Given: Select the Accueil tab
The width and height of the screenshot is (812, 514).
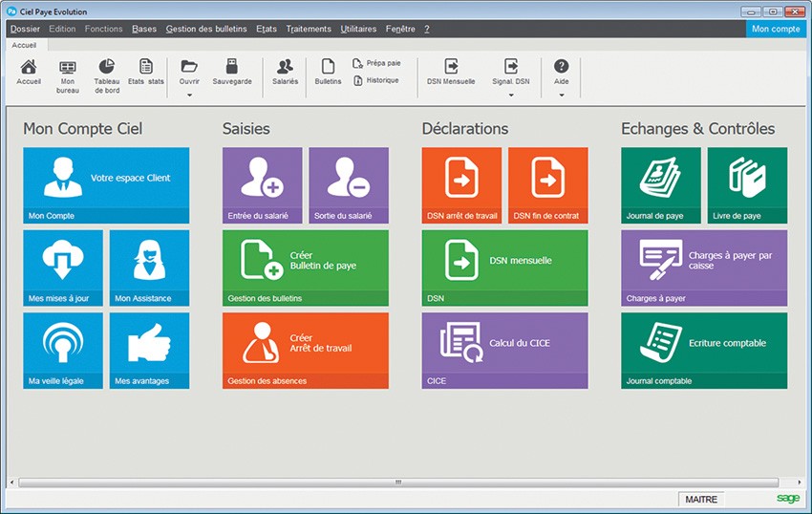Looking at the screenshot, I should pyautogui.click(x=24, y=45).
